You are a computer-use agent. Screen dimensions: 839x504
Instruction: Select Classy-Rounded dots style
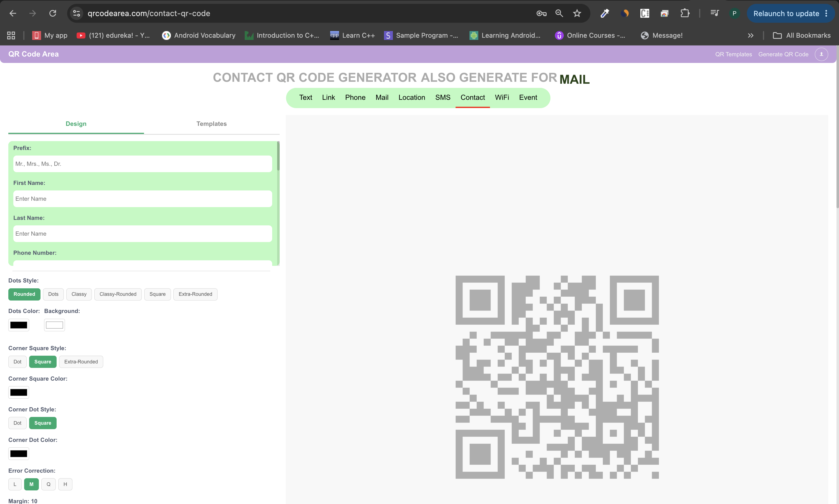[x=118, y=294]
